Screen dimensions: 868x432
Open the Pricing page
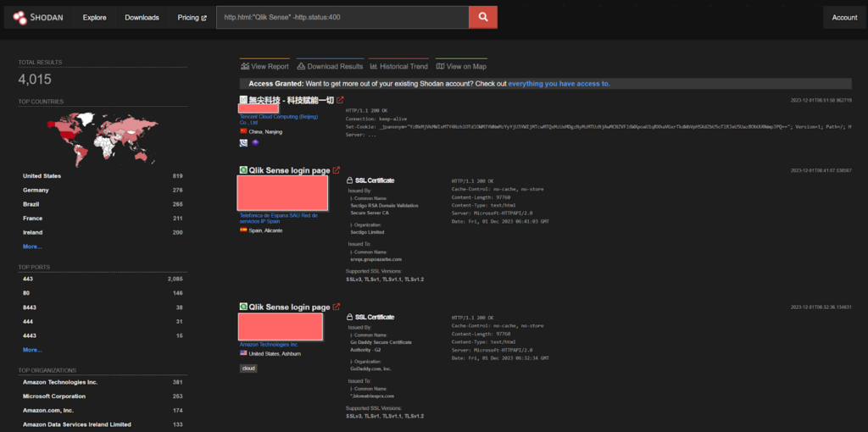pos(192,18)
